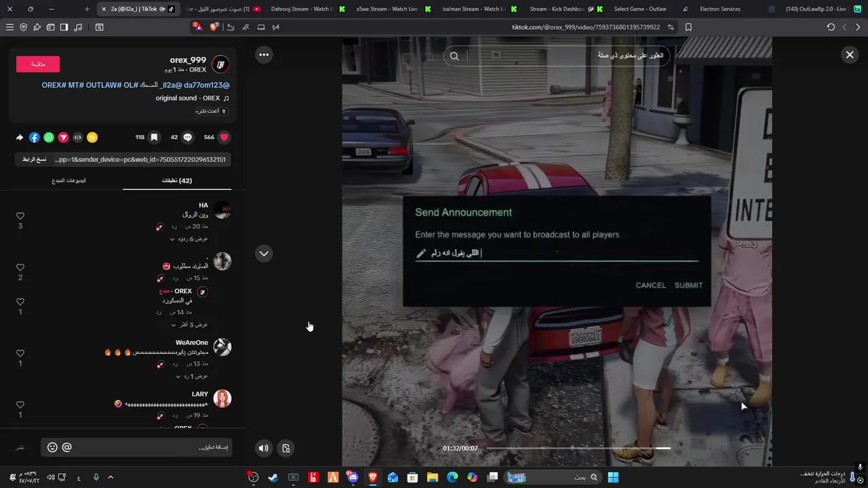Like the comment with the red gift emoji
Screen dimensions: 868x488
(x=20, y=267)
